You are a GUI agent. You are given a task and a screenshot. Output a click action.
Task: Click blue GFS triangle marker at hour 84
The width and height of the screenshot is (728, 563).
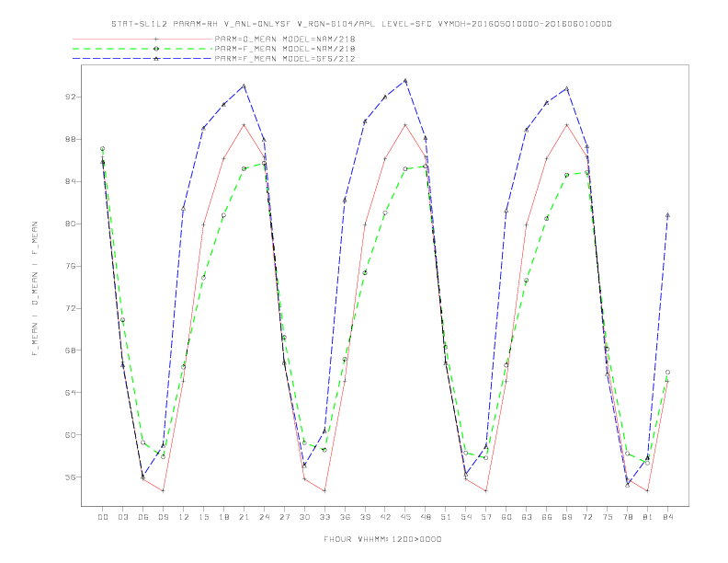(x=667, y=215)
